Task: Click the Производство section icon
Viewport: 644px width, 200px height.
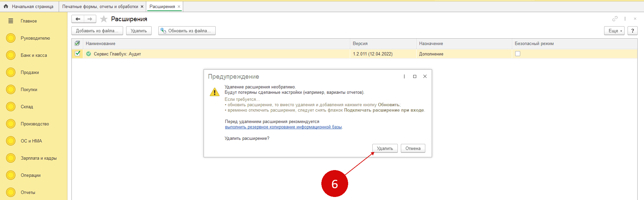Action: (11, 124)
